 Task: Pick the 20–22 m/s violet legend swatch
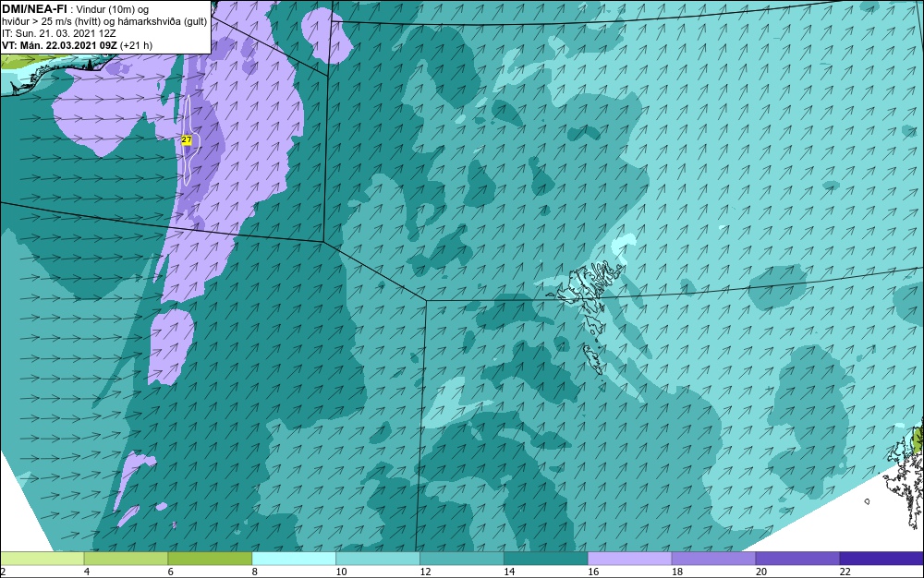tap(798, 559)
